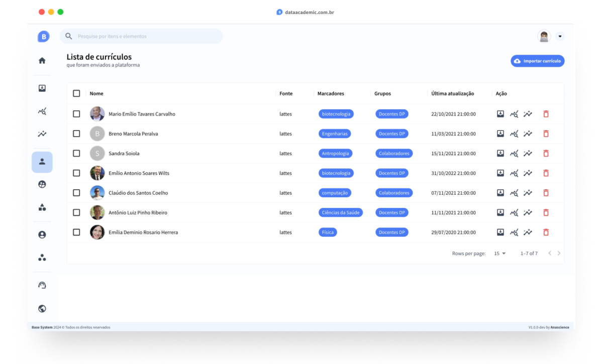Open the Anascience link in footer
The image size is (603, 364).
point(560,327)
